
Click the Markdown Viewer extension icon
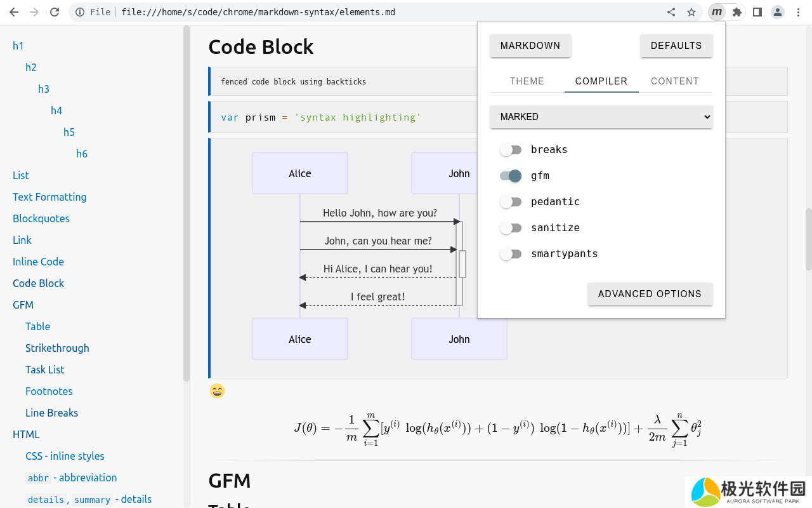[x=716, y=12]
